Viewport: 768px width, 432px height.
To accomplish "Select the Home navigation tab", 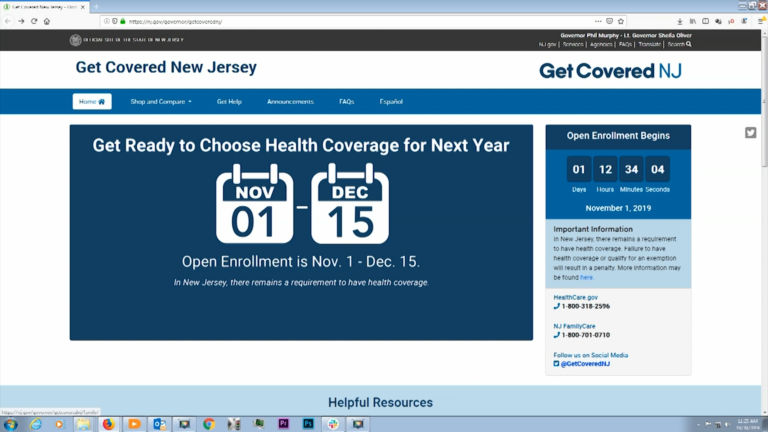I will pos(92,101).
